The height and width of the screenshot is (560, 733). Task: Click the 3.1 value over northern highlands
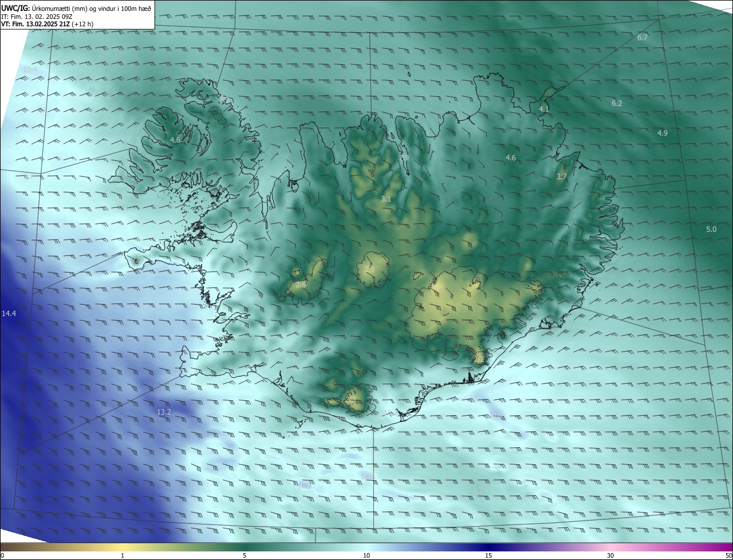pos(386,199)
